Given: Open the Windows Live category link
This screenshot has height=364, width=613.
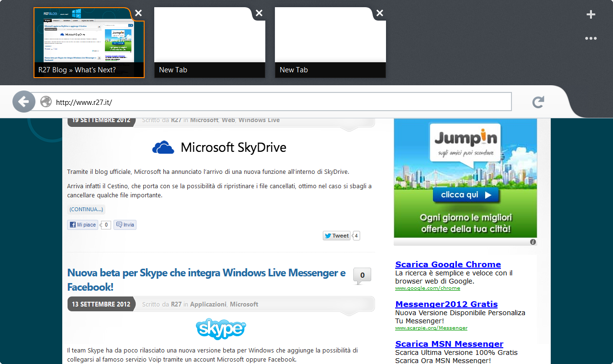Looking at the screenshot, I should tap(259, 120).
